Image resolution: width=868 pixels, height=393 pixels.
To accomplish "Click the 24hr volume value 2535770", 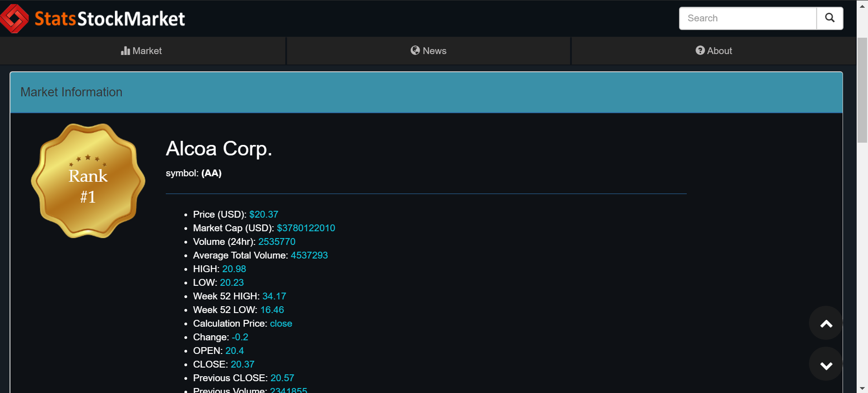I will (277, 242).
